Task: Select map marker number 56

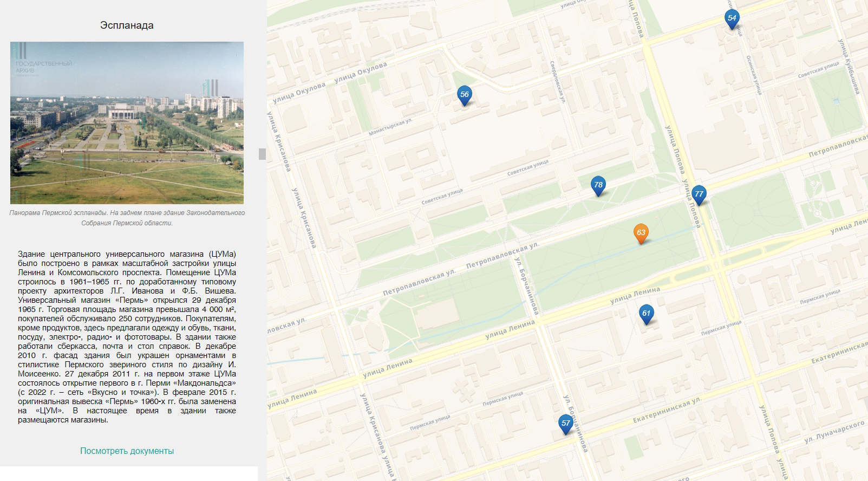Action: click(x=464, y=95)
